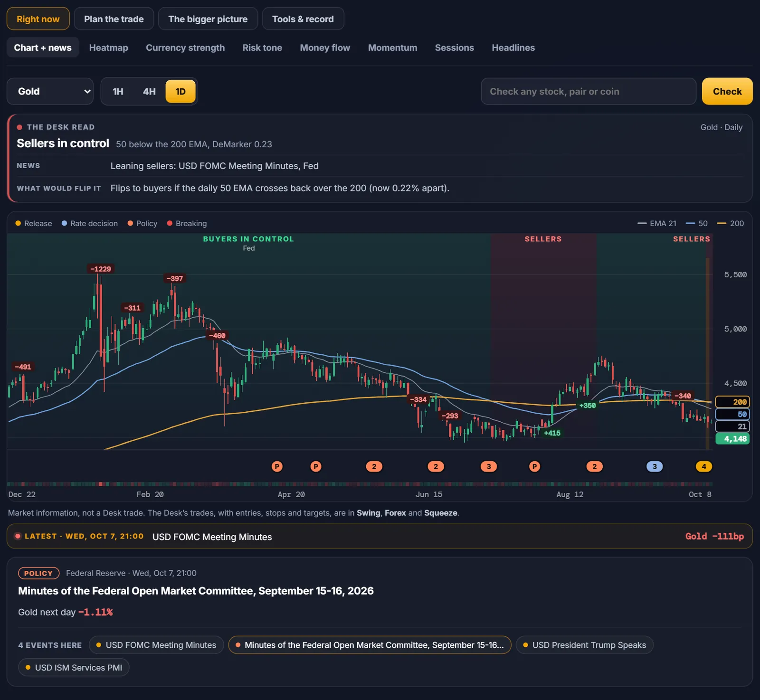Expand the Gold instrument dropdown
This screenshot has width=760, height=700.
point(50,91)
